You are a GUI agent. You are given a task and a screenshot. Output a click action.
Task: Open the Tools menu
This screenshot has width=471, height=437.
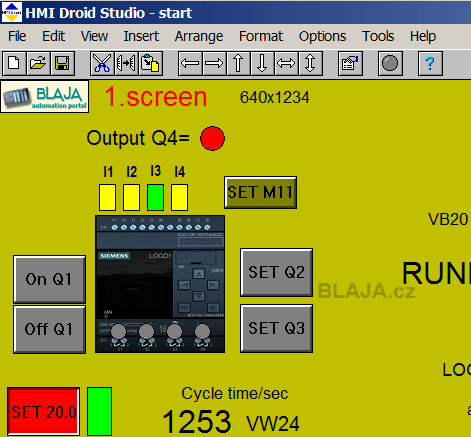(x=378, y=36)
